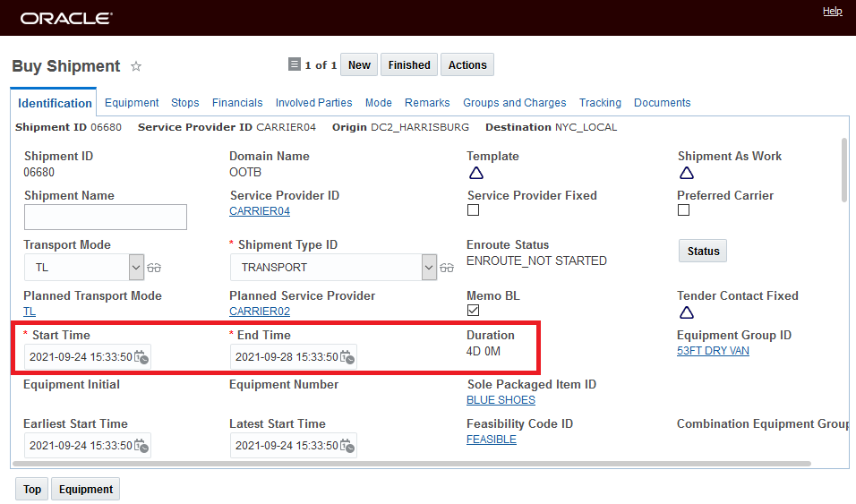Open the End Time calendar picker
The image size is (856, 504).
(x=347, y=358)
